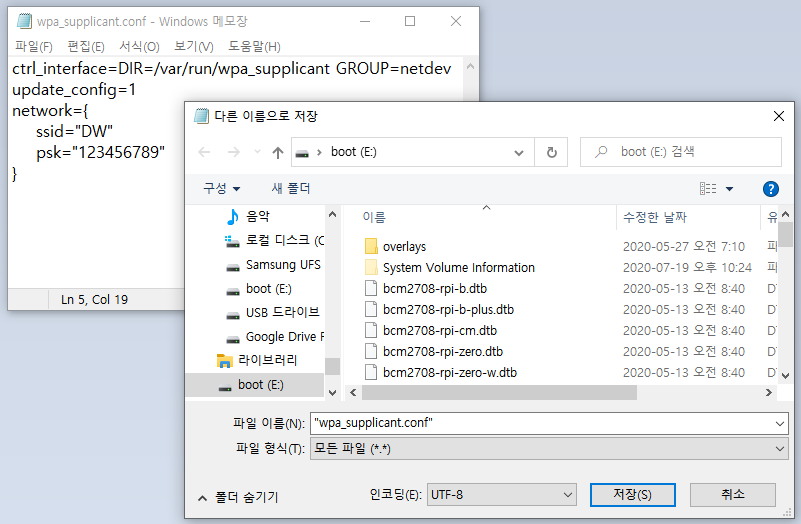
Task: Click the psk="123456789" line in Notepad
Action: (101, 153)
